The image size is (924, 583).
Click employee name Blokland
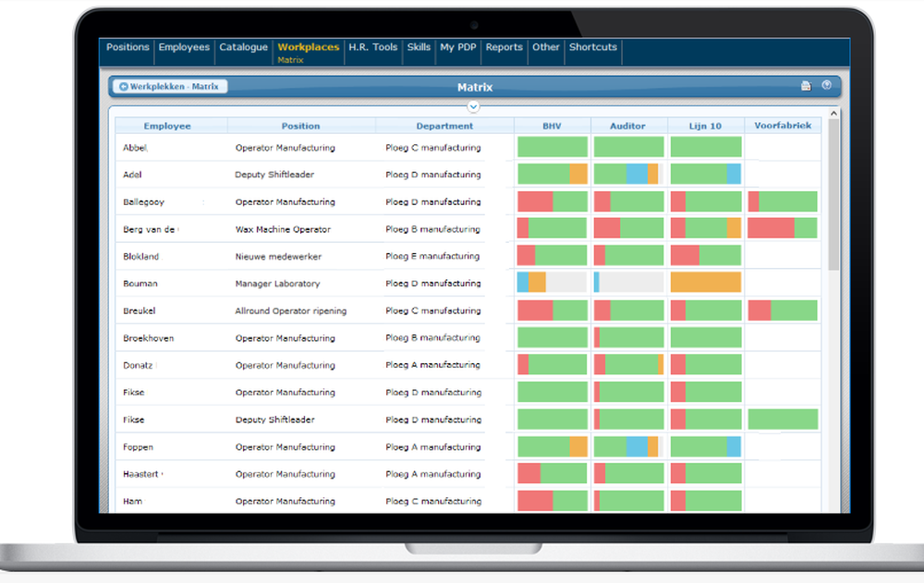point(140,257)
